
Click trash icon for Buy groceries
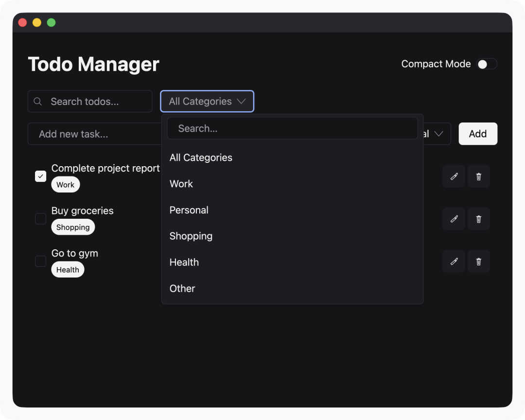478,219
